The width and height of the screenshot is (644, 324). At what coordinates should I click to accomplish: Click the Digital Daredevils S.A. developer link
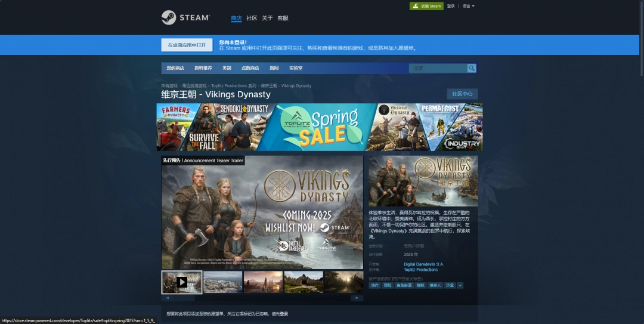point(423,264)
